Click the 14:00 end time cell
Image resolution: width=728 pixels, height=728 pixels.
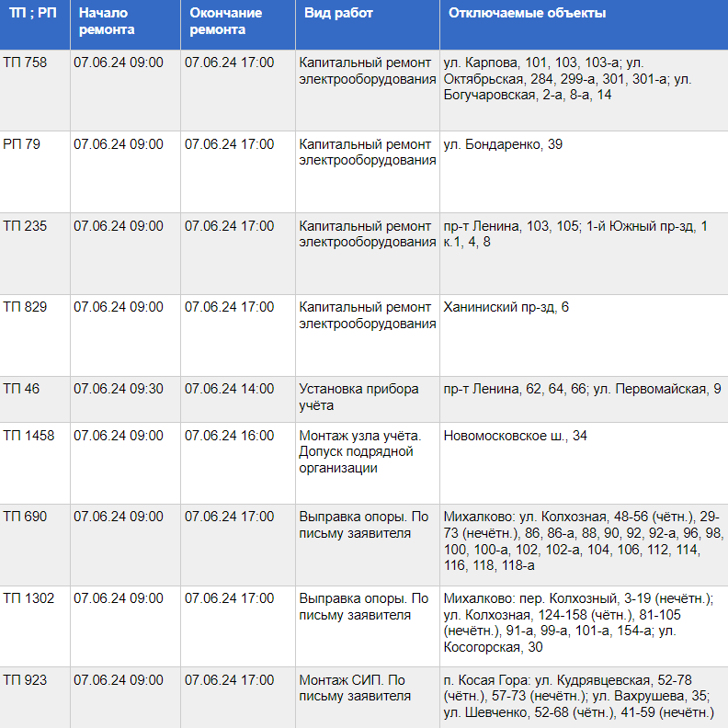[x=229, y=389]
